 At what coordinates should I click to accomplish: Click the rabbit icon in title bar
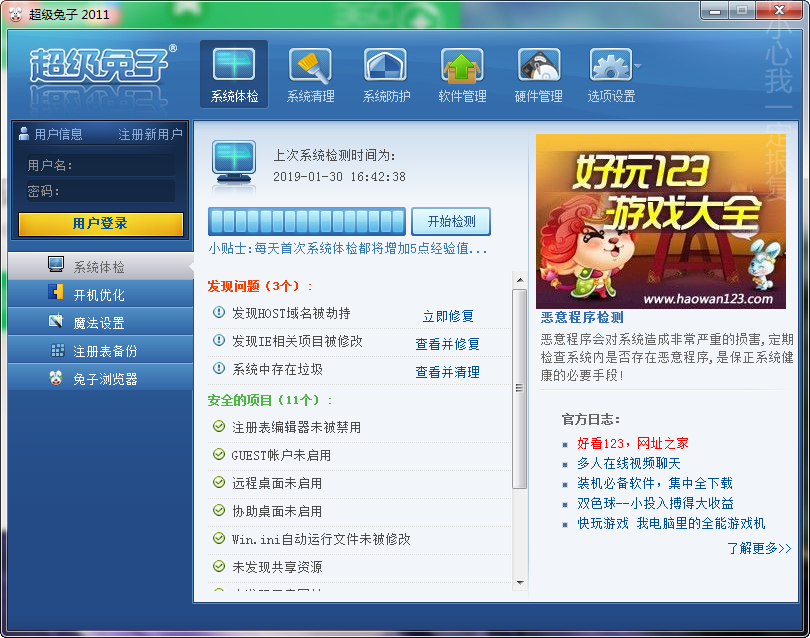pyautogui.click(x=15, y=14)
